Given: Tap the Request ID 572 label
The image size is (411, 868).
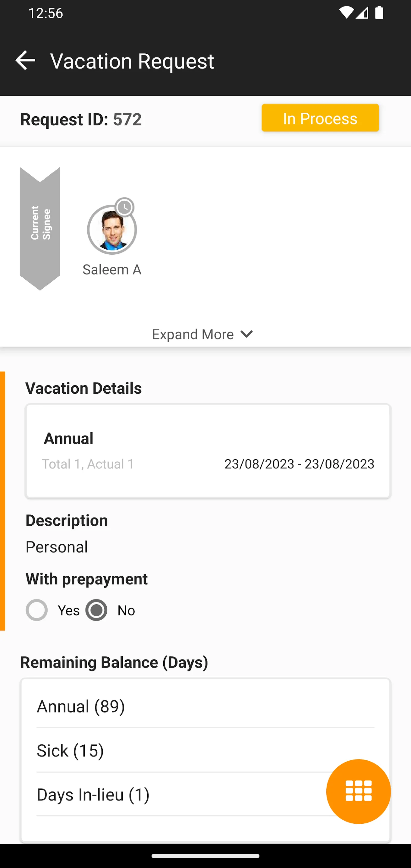Looking at the screenshot, I should pyautogui.click(x=81, y=119).
